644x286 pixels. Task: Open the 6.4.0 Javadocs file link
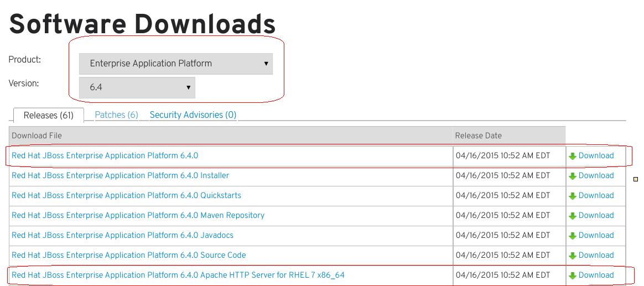(x=122, y=236)
